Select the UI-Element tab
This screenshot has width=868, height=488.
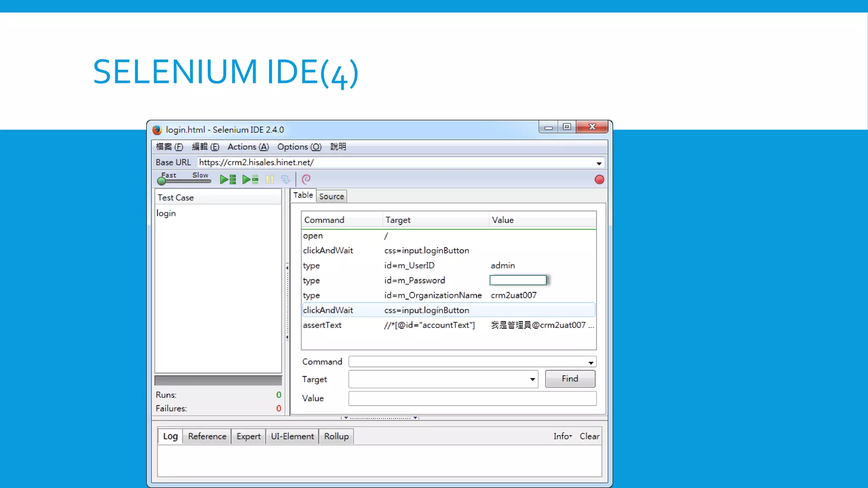coord(292,436)
